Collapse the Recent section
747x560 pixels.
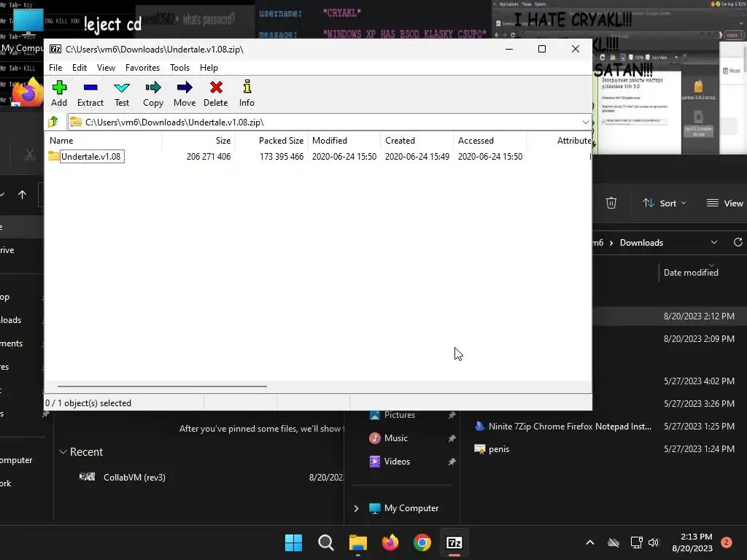pos(63,452)
